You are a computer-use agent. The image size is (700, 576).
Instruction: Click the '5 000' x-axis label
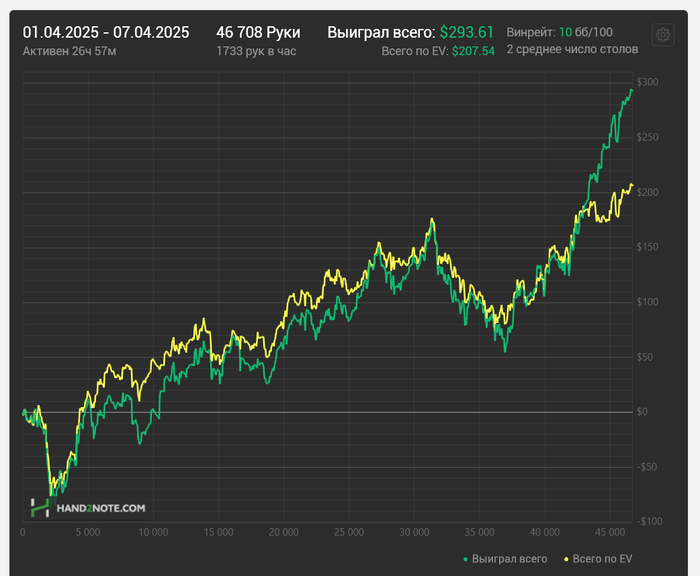[x=88, y=532]
